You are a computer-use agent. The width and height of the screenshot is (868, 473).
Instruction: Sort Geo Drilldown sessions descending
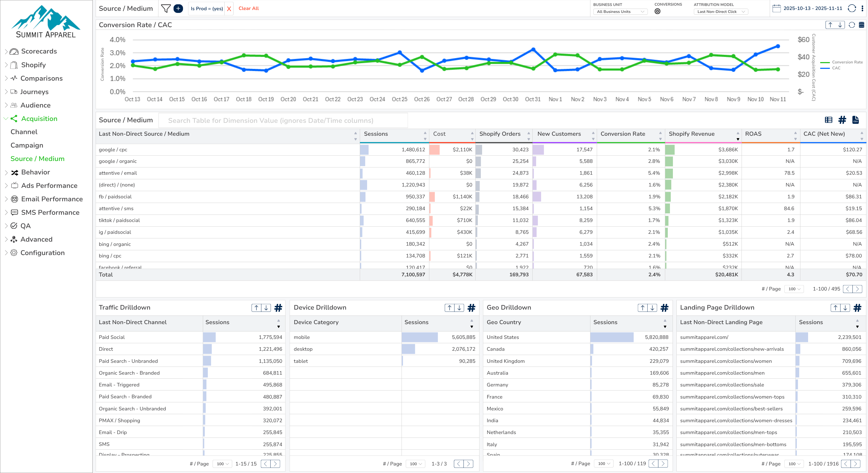pos(665,327)
